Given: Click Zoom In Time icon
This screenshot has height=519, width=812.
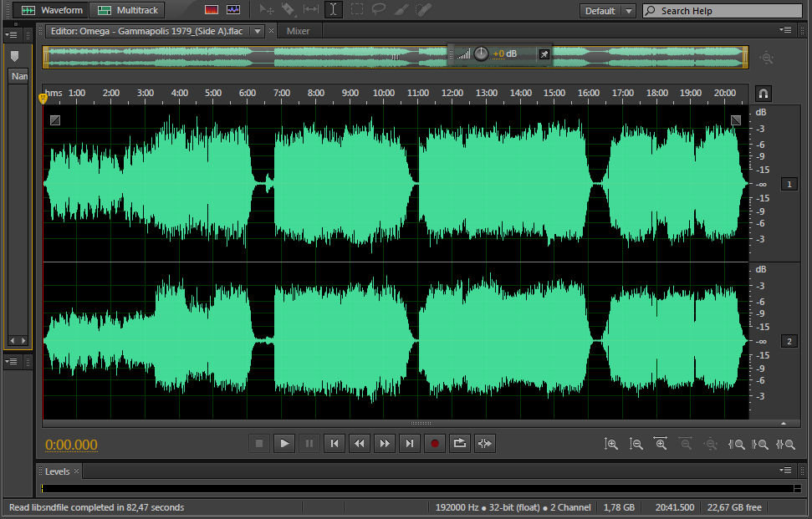Looking at the screenshot, I should point(661,444).
